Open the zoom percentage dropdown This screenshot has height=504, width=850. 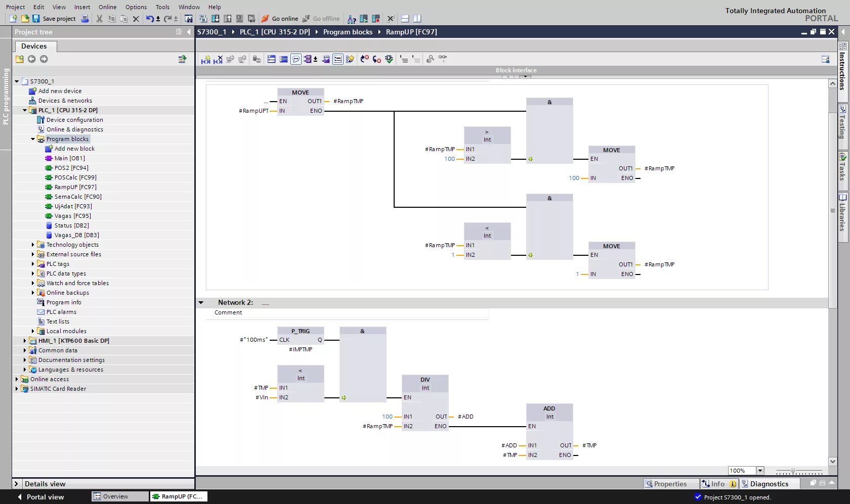click(760, 471)
